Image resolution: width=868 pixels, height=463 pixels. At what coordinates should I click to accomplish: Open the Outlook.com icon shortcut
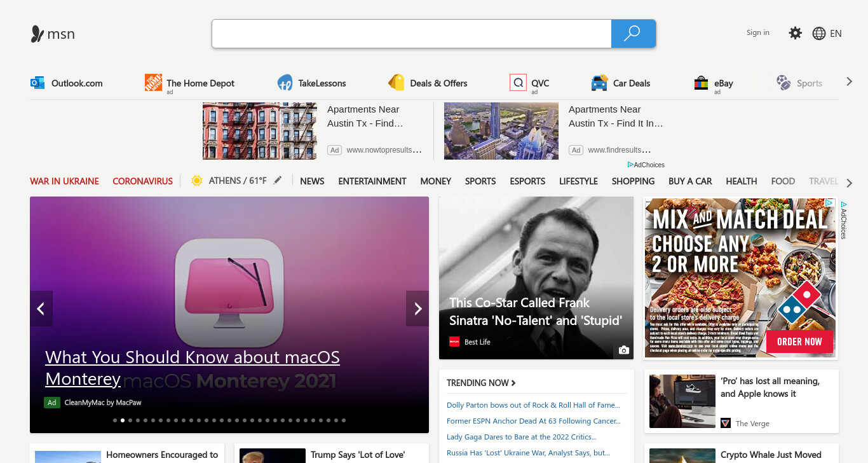pos(37,83)
